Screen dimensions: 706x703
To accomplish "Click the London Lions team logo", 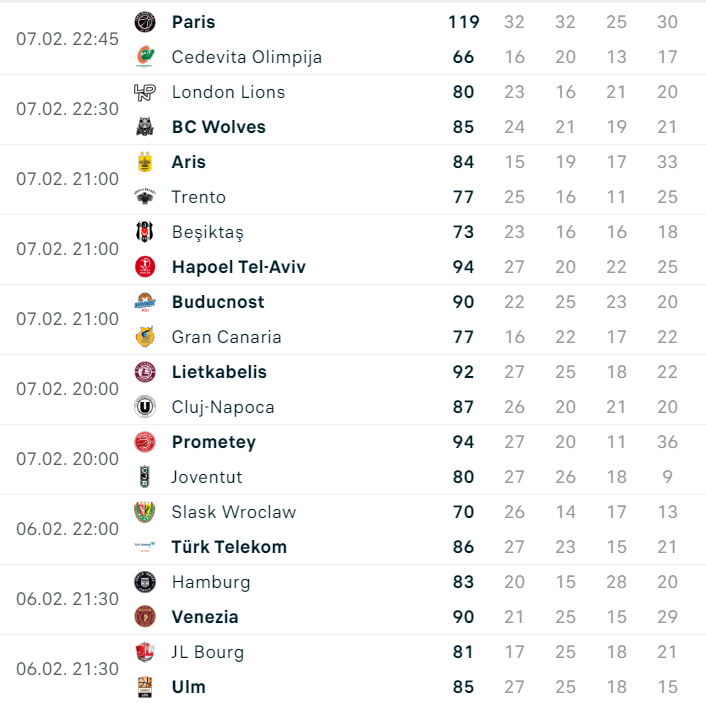I will point(145,92).
